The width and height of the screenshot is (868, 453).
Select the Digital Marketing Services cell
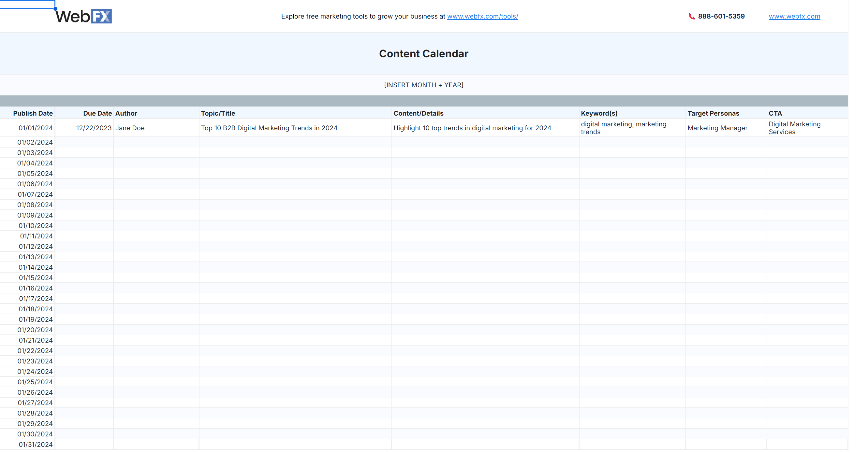(807, 128)
